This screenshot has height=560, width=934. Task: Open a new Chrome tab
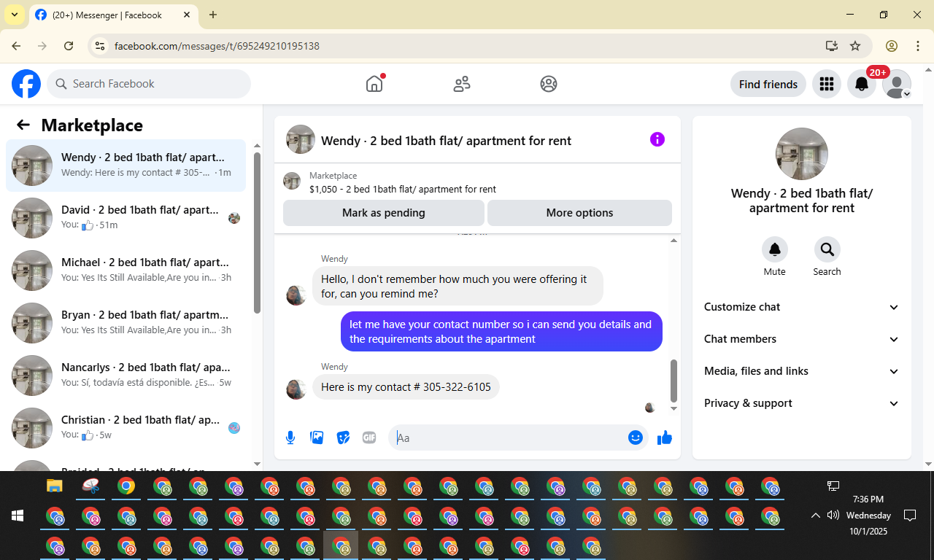(213, 15)
